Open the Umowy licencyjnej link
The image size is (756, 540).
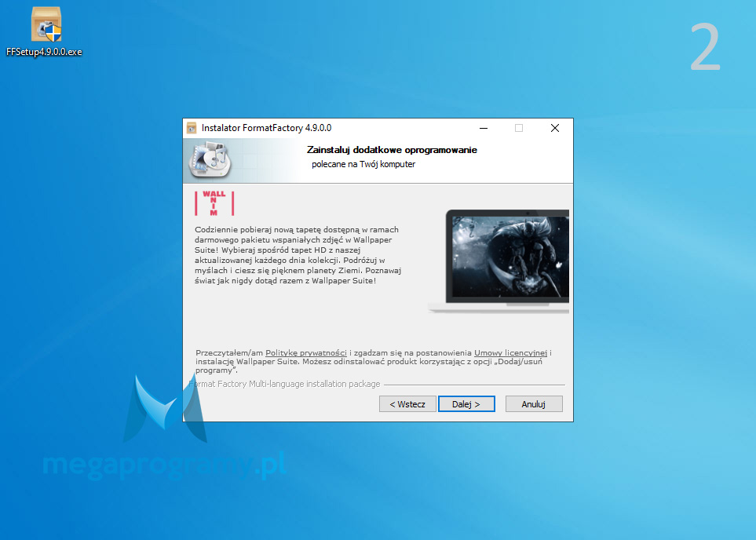tap(510, 353)
